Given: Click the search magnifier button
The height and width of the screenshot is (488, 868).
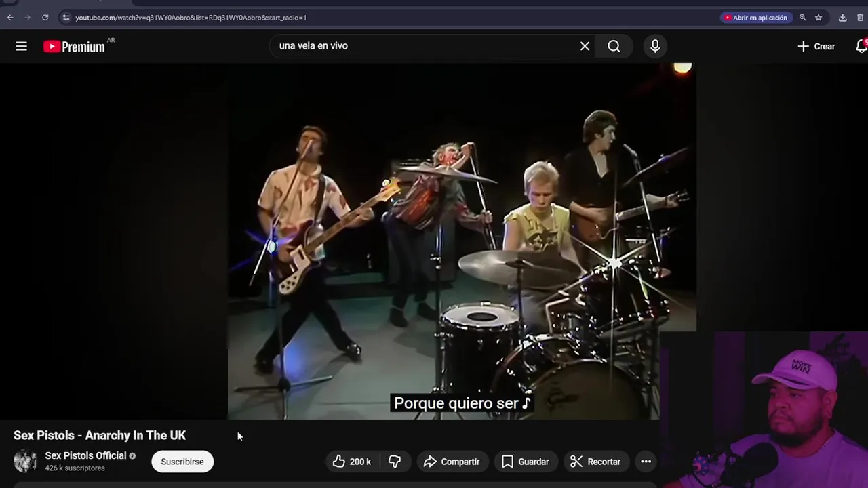Looking at the screenshot, I should [614, 46].
